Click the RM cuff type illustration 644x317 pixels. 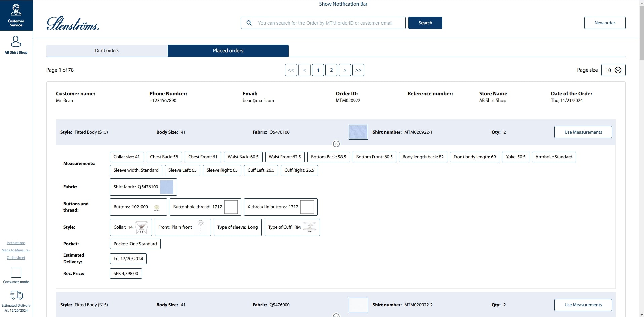pyautogui.click(x=310, y=227)
